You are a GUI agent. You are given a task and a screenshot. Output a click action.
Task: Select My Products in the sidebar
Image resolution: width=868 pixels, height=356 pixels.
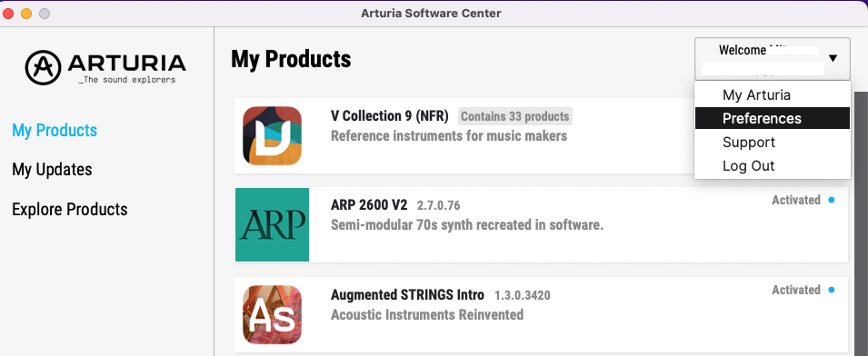pos(55,131)
